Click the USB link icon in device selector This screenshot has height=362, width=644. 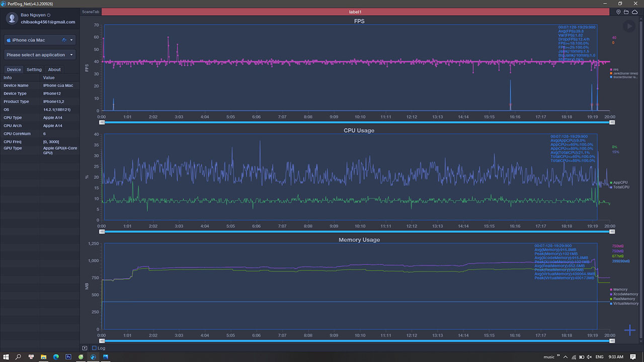64,40
